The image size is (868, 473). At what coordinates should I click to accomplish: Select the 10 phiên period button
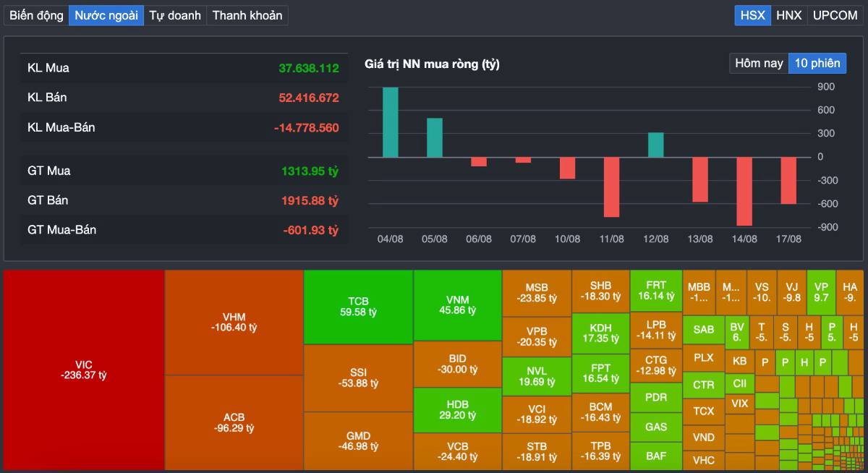pyautogui.click(x=817, y=63)
